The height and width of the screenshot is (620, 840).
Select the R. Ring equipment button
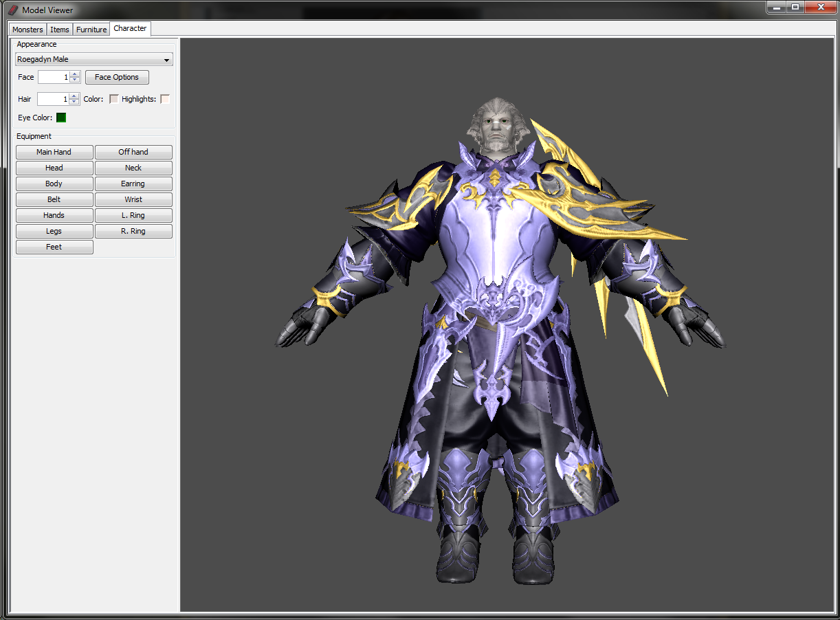tap(133, 231)
